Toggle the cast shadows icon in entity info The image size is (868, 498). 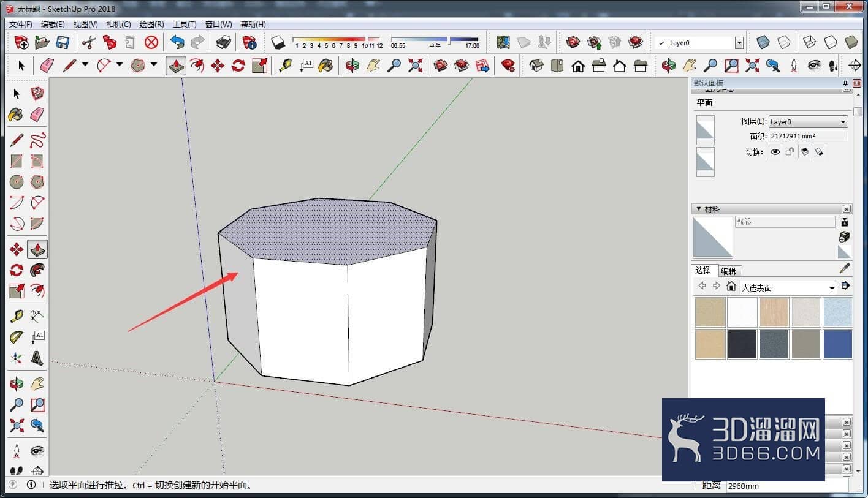[805, 152]
